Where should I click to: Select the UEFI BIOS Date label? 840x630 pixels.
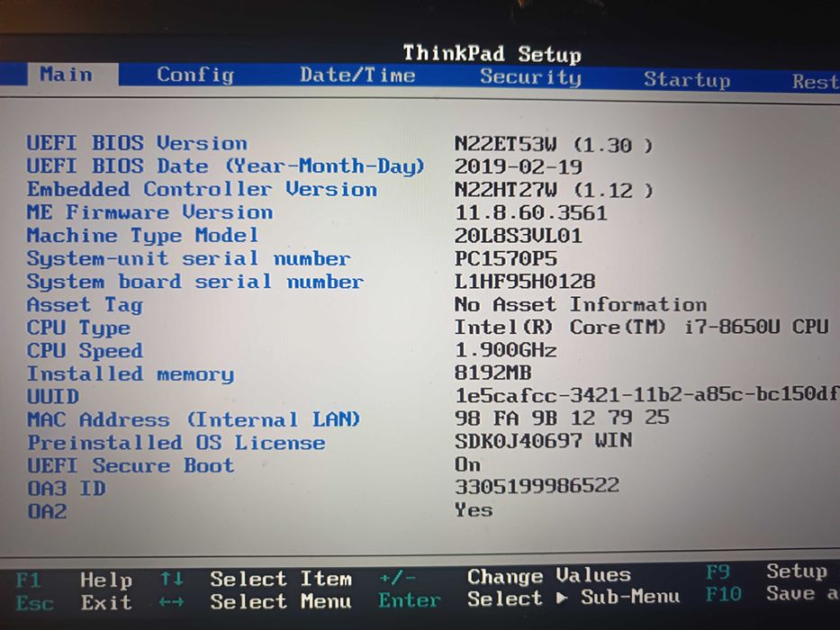point(225,166)
